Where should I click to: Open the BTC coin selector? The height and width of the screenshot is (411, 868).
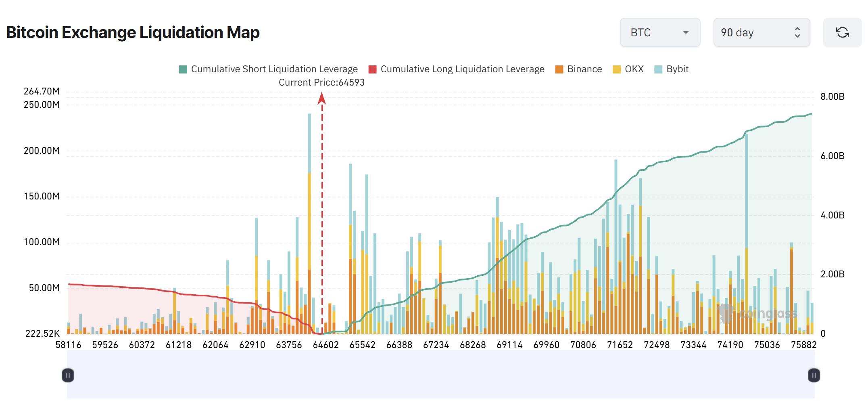pyautogui.click(x=660, y=32)
